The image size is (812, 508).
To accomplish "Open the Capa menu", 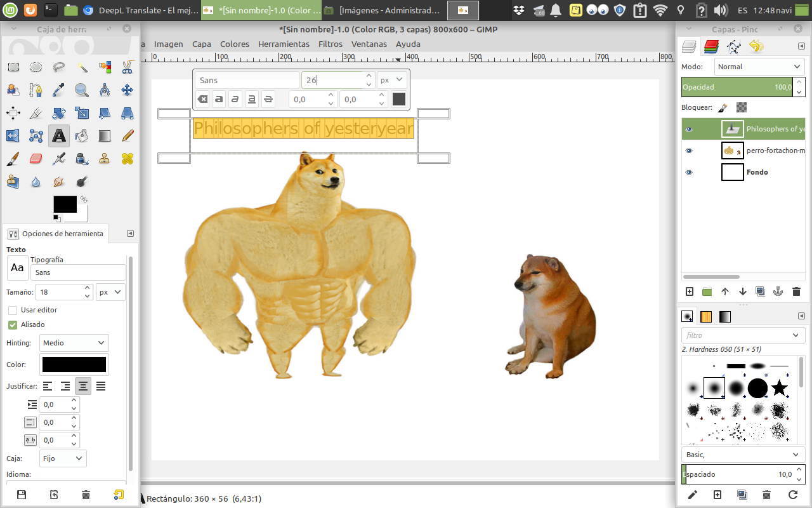I will tap(202, 44).
